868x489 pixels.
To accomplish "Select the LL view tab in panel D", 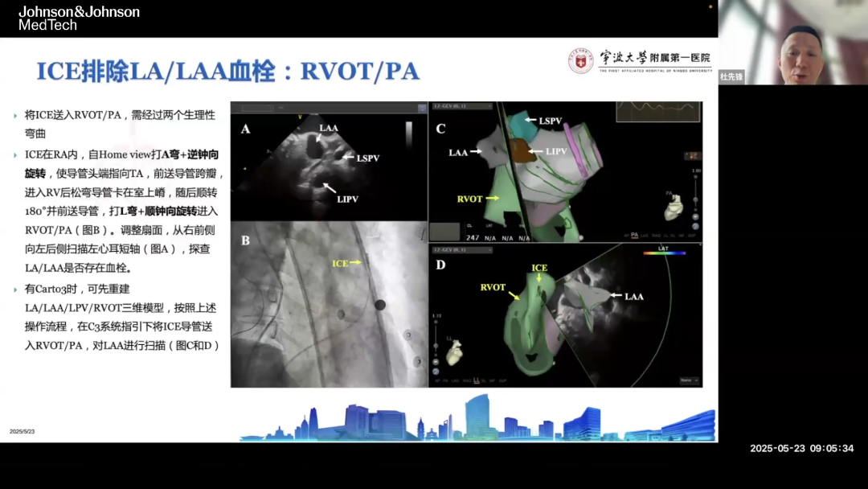I will tap(476, 380).
